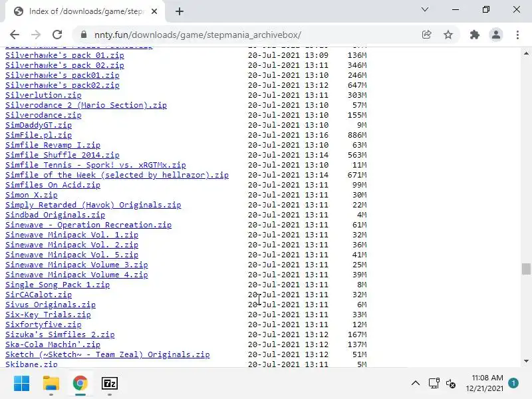Click the page scrollbar up arrow
The width and height of the screenshot is (532, 399).
pos(526,53)
